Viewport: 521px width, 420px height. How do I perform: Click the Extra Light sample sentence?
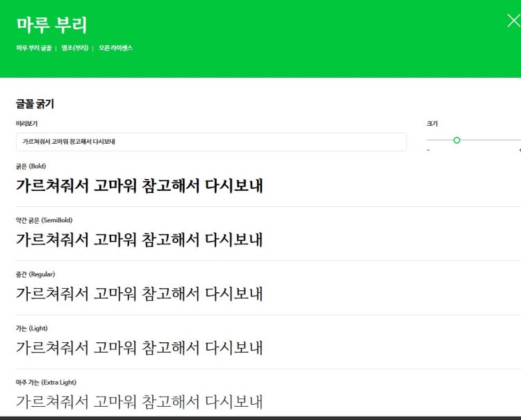point(140,402)
